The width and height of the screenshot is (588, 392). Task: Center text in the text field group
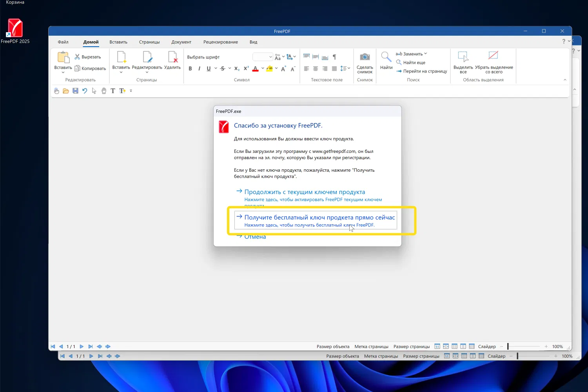[x=316, y=69]
